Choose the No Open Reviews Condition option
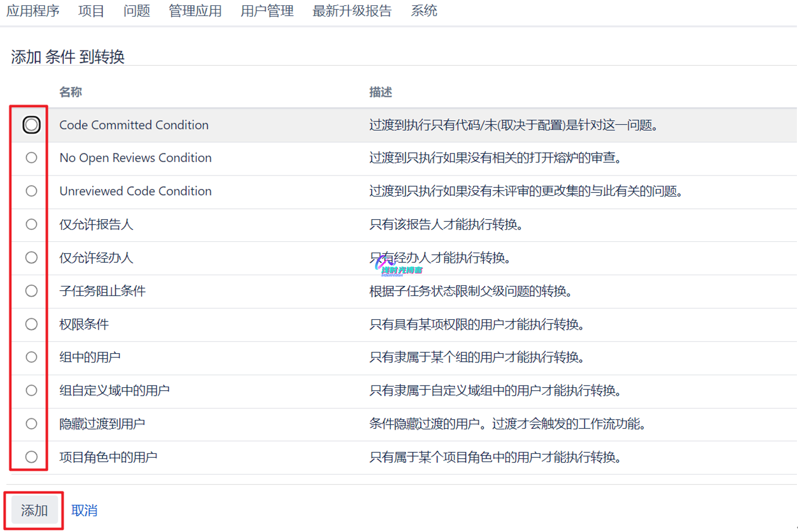798x532 pixels. pyautogui.click(x=31, y=158)
